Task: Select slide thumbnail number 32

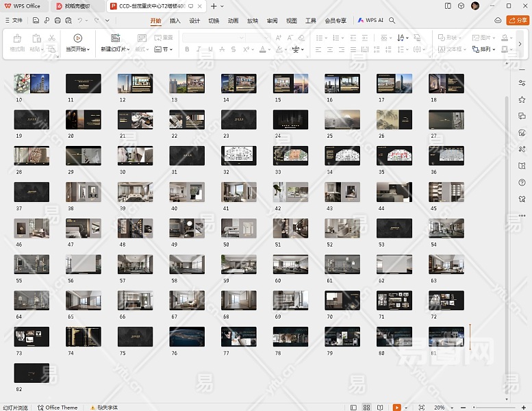Action: point(238,155)
